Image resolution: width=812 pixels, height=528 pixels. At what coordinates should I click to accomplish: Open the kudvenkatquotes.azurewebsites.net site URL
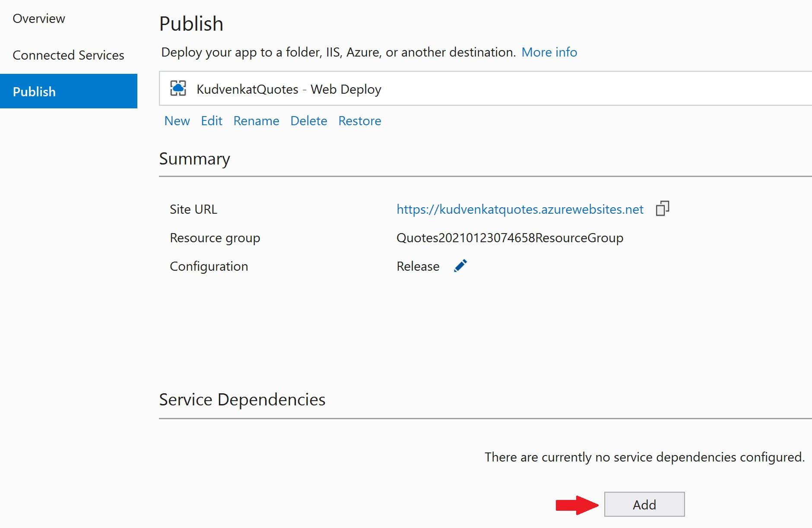[x=520, y=209]
